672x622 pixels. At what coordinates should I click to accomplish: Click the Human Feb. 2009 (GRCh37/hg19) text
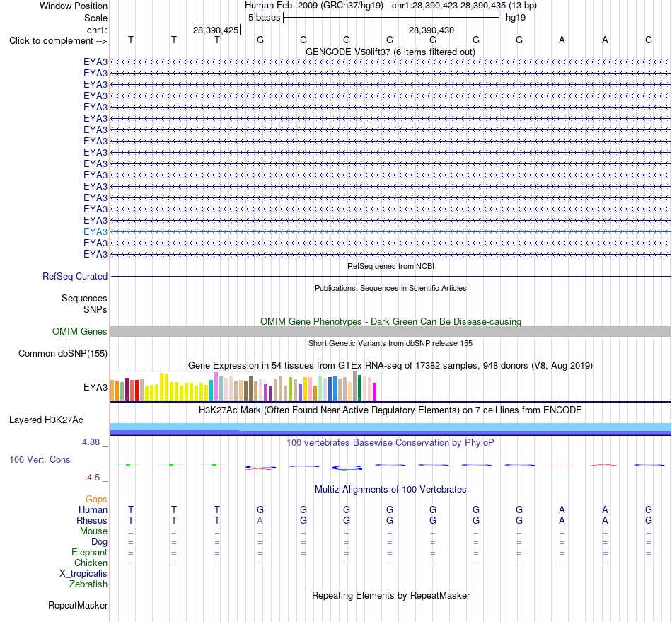click(314, 6)
